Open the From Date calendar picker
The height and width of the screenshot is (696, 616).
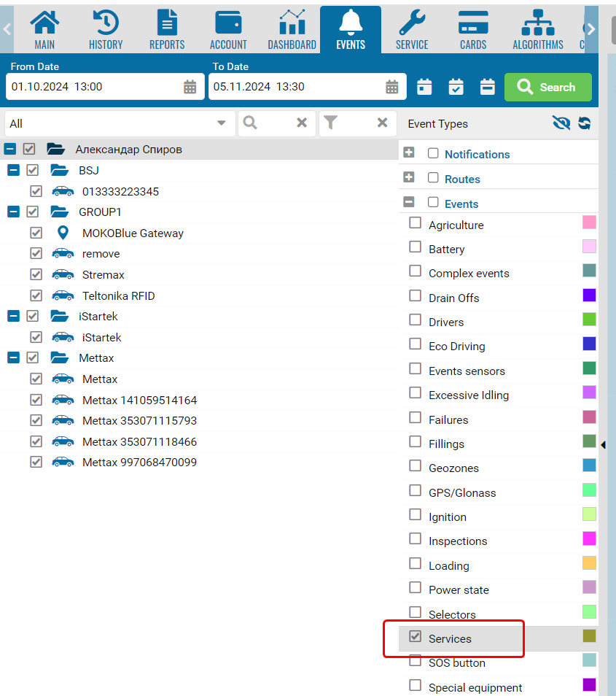[190, 87]
